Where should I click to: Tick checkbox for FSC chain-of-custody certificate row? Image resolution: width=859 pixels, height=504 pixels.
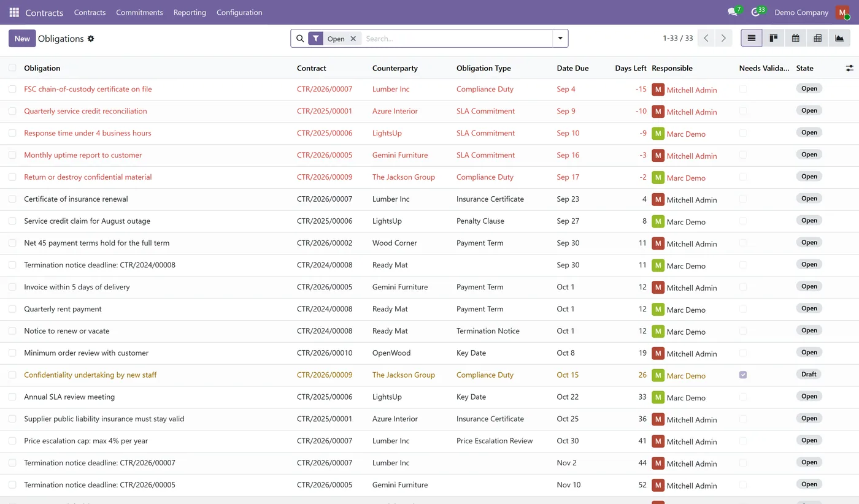(x=12, y=89)
